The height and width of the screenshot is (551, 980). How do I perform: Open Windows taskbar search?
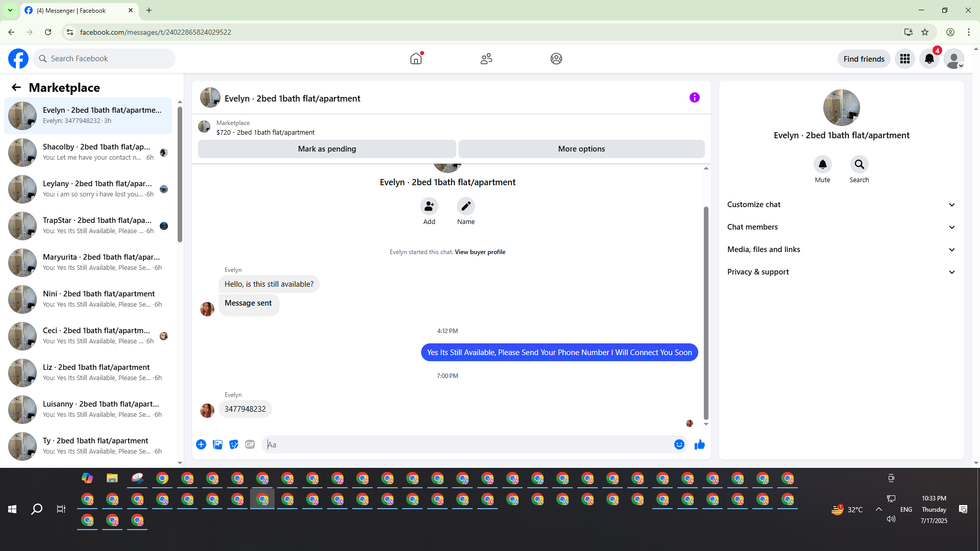(x=37, y=509)
